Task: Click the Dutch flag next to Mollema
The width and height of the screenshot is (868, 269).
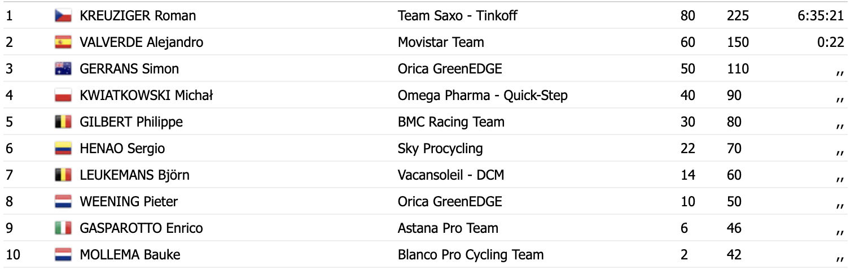Action: 63,255
